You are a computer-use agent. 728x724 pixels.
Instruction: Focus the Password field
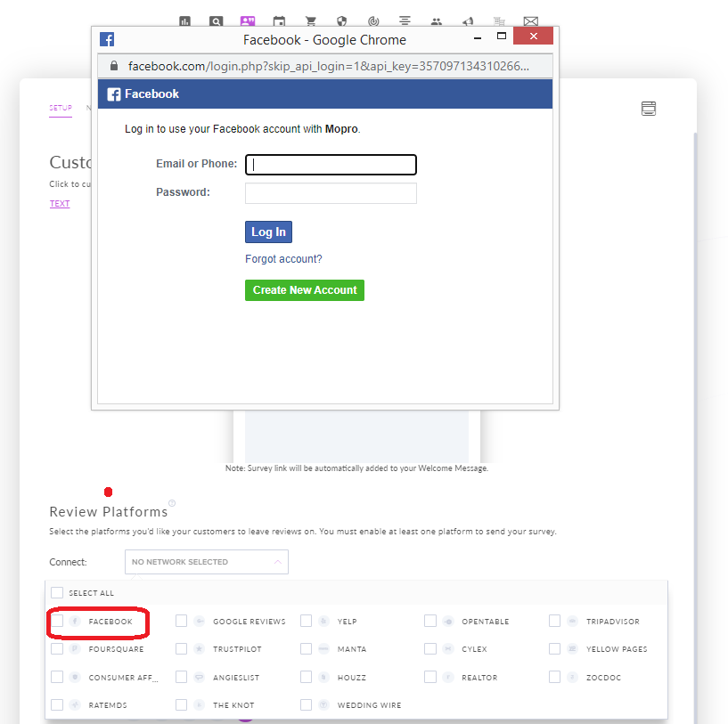click(x=331, y=193)
